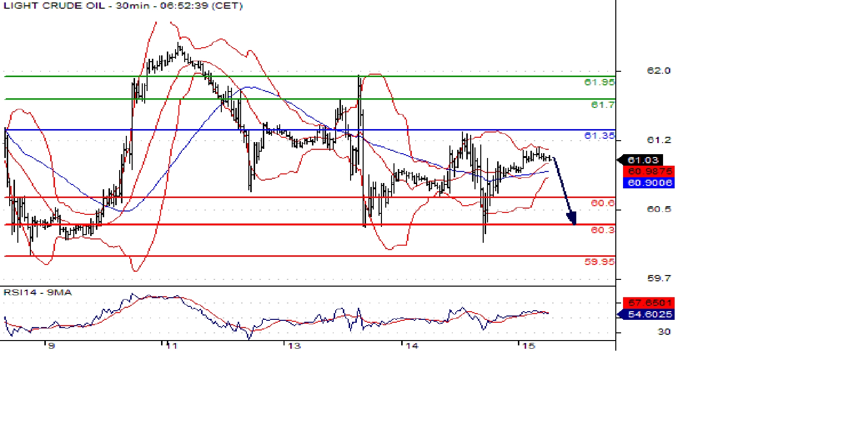Click the chart title LIGHT CRUDE OIL
868x421 pixels.
(x=54, y=6)
